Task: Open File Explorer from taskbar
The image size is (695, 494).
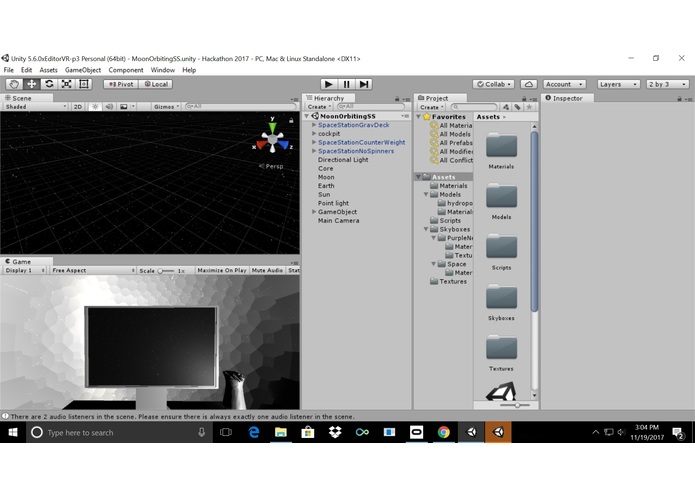Action: coord(281,432)
